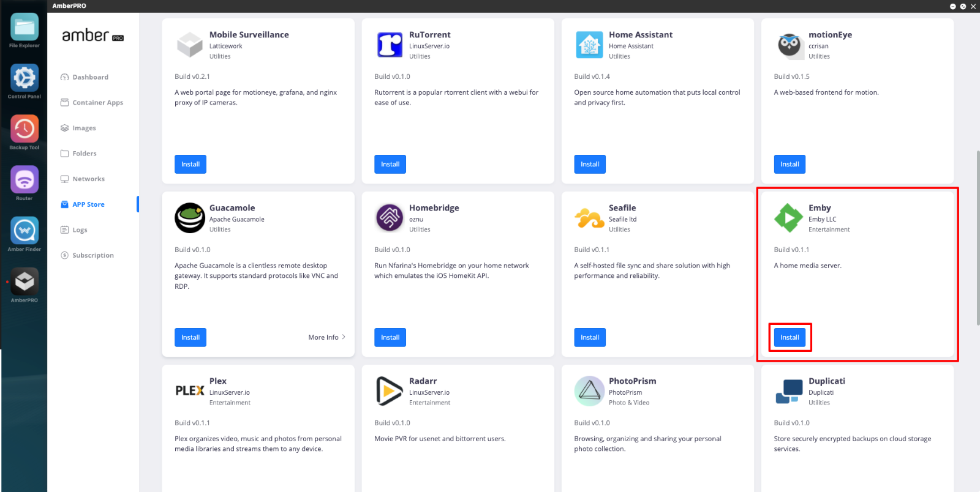The height and width of the screenshot is (492, 980).
Task: Click the Seafile app icon
Action: 589,218
